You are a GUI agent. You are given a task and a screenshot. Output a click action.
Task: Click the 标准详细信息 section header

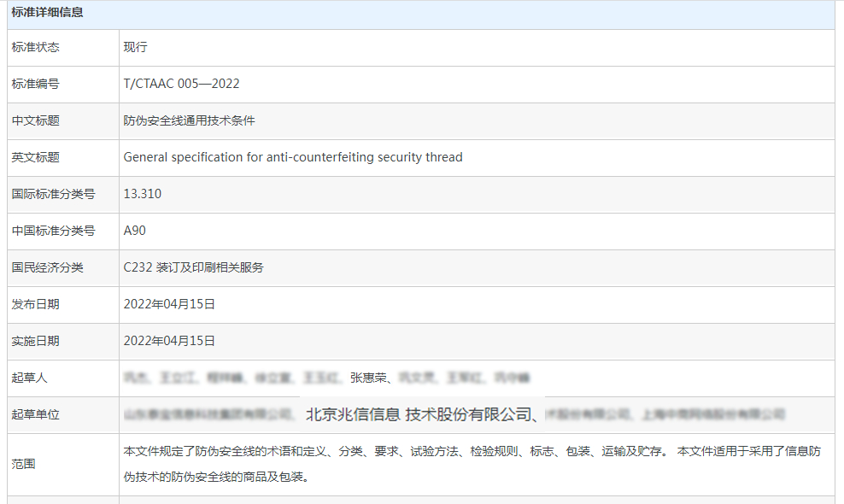(x=47, y=12)
